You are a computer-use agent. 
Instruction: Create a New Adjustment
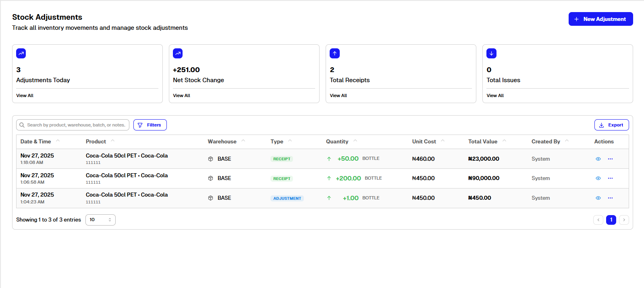click(600, 19)
